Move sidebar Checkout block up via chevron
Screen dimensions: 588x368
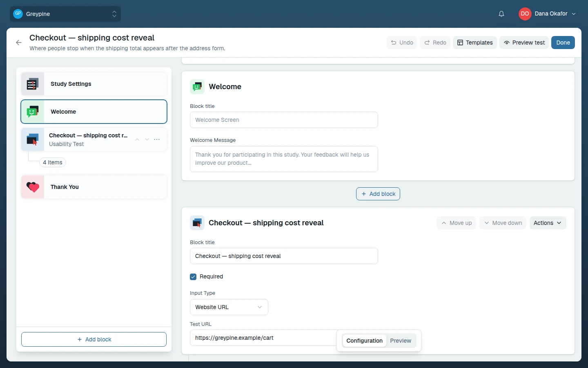click(137, 139)
